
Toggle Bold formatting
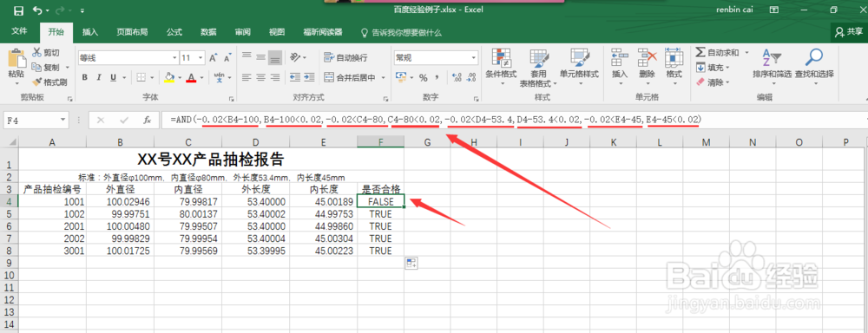click(85, 77)
